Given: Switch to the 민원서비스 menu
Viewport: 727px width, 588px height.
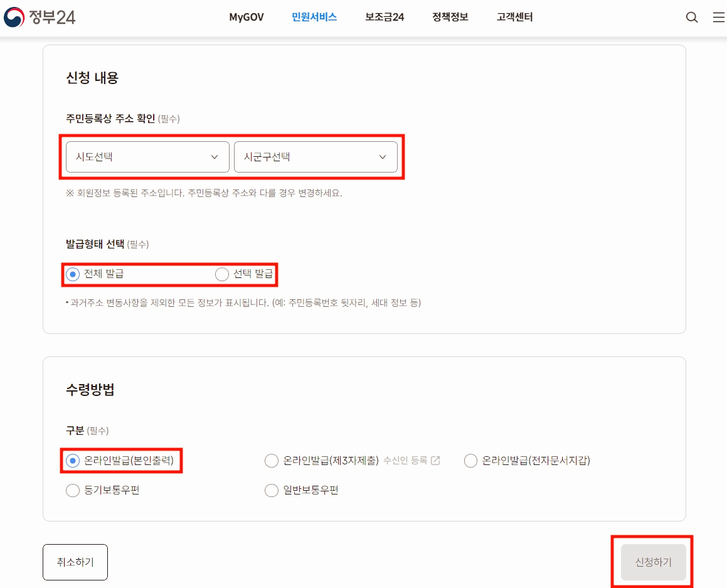Looking at the screenshot, I should [x=314, y=17].
